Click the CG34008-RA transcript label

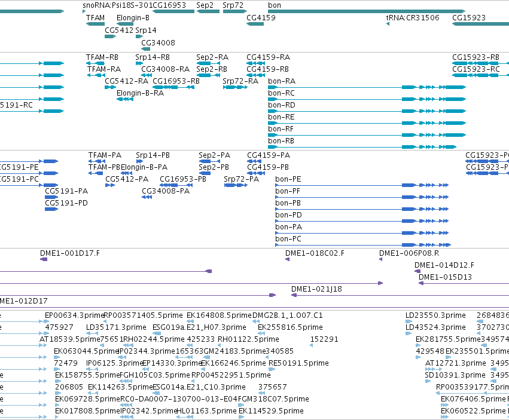[165, 69]
